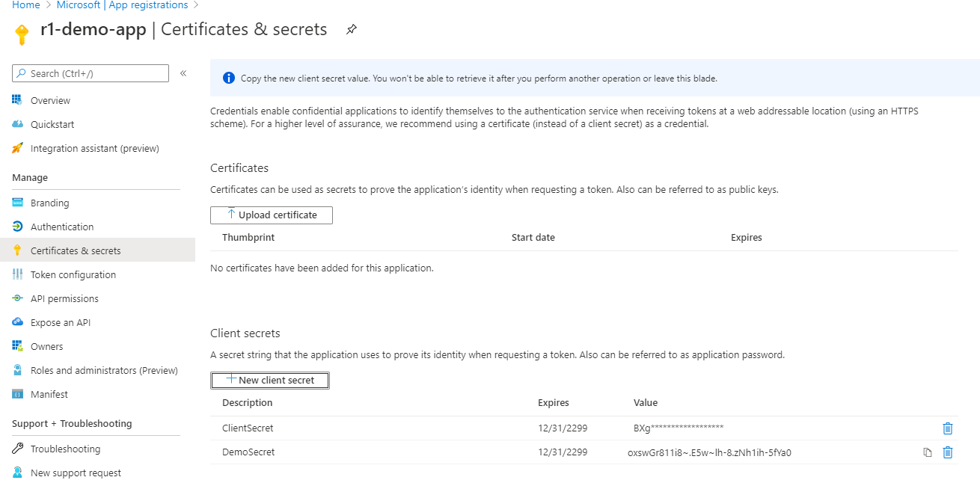Screen dimensions: 980x483
Task: Select the ClientSecret description cell
Action: point(248,428)
